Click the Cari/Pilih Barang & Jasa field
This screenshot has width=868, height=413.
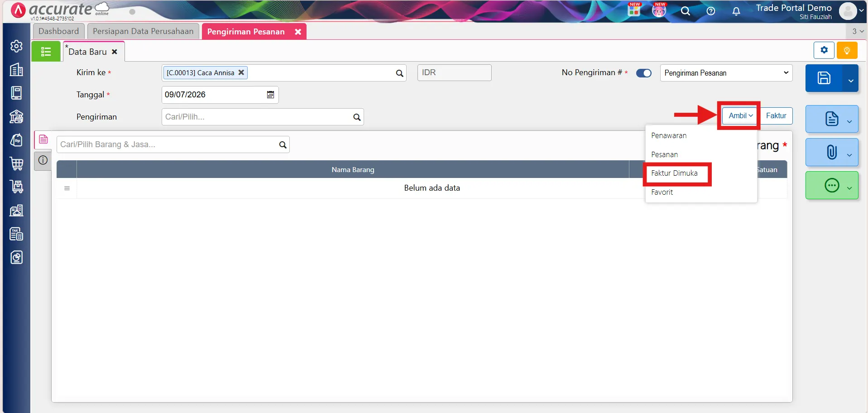[173, 144]
